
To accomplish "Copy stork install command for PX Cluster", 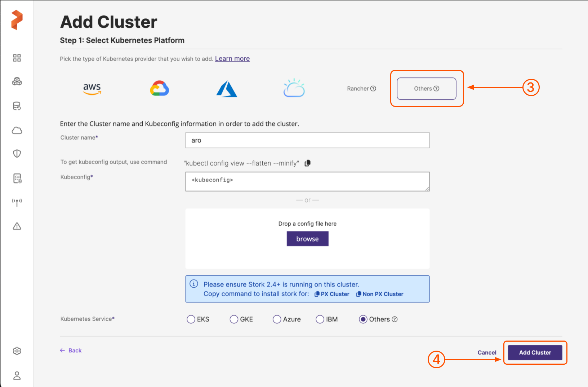I will click(332, 294).
